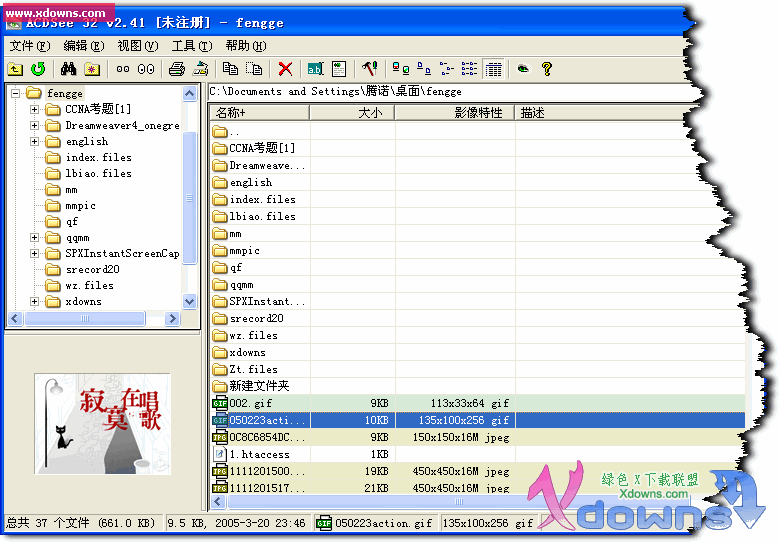Open the 帮助(H) menu
The width and height of the screenshot is (780, 542).
pyautogui.click(x=246, y=46)
